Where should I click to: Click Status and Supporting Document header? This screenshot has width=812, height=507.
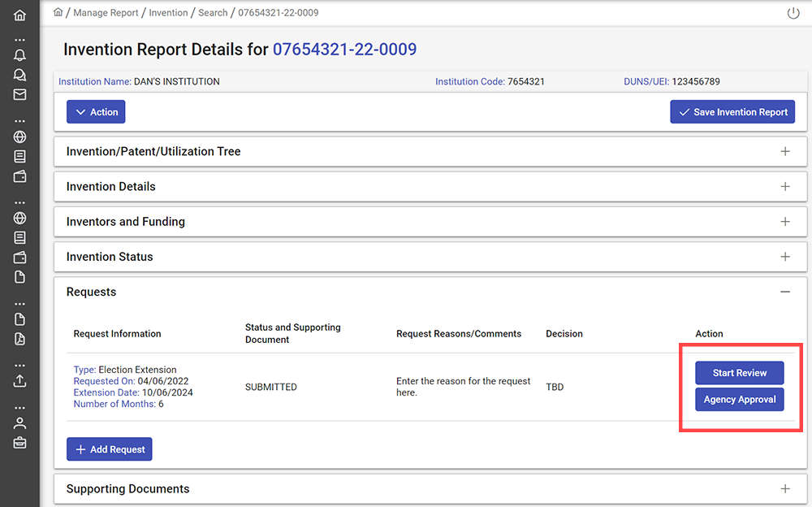click(292, 333)
